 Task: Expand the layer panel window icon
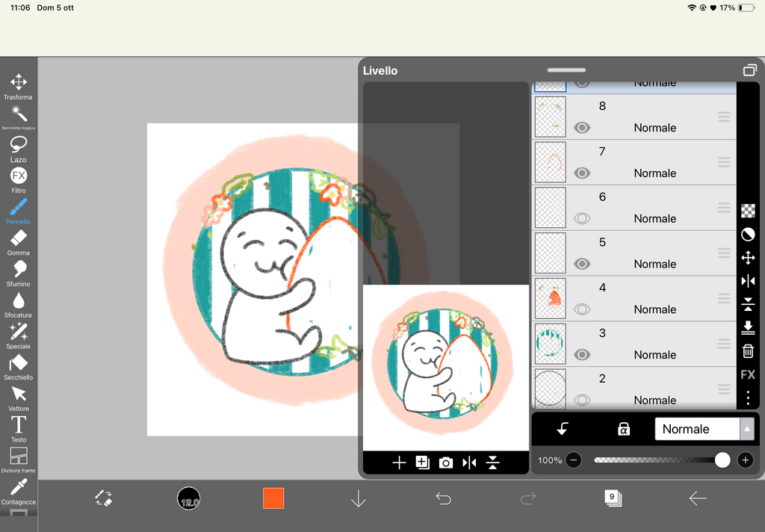pos(749,71)
